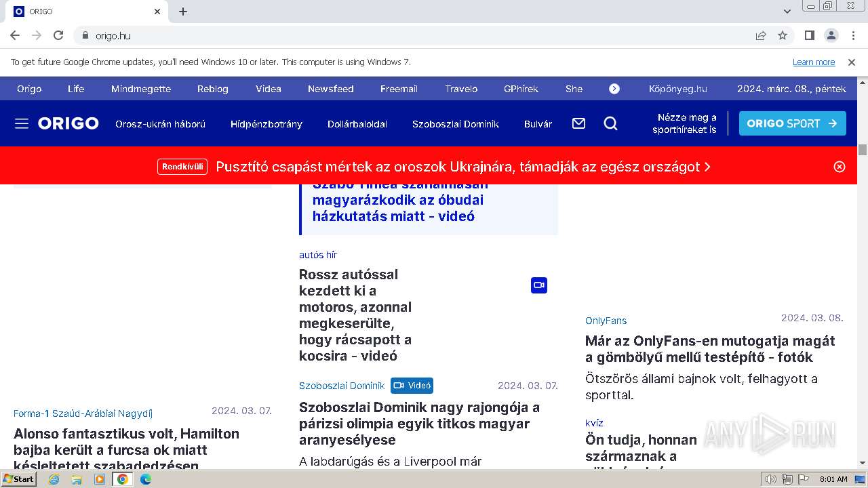Open a new browser tab
This screenshot has width=868, height=488.
coord(183,12)
